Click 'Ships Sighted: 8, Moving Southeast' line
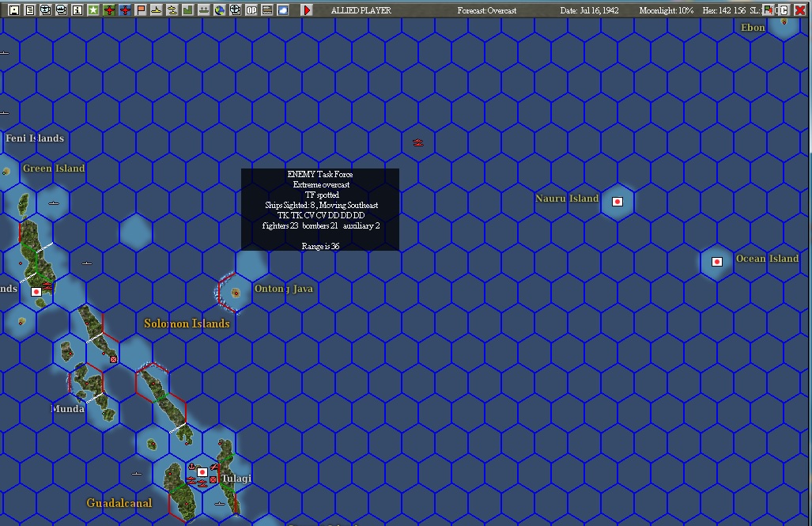The image size is (812, 526). [321, 205]
